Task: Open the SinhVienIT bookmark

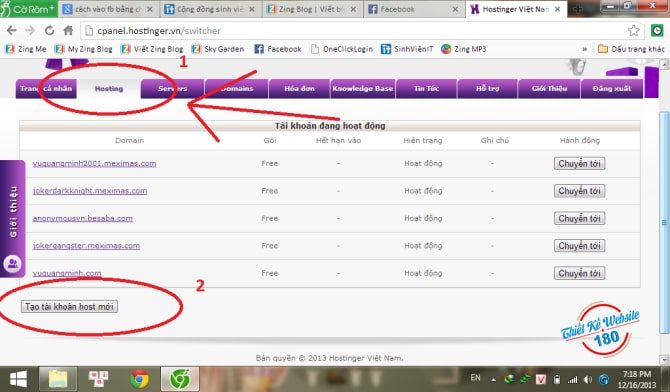Action: [407, 49]
